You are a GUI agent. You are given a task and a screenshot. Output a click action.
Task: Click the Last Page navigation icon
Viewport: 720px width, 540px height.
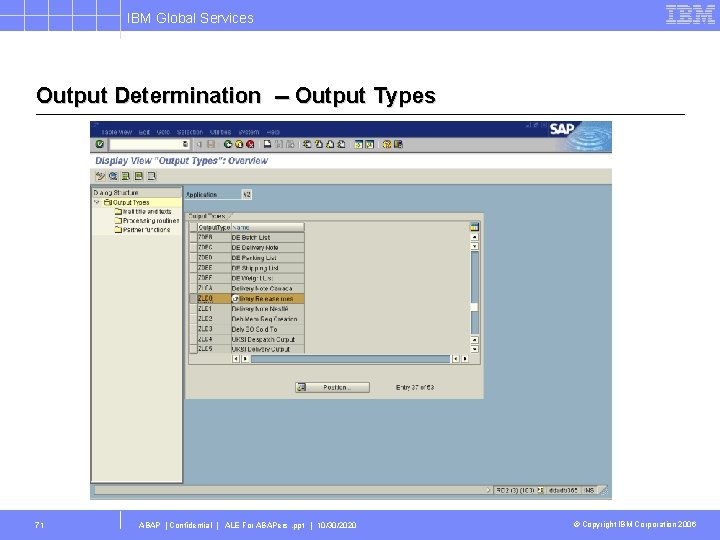[x=341, y=144]
